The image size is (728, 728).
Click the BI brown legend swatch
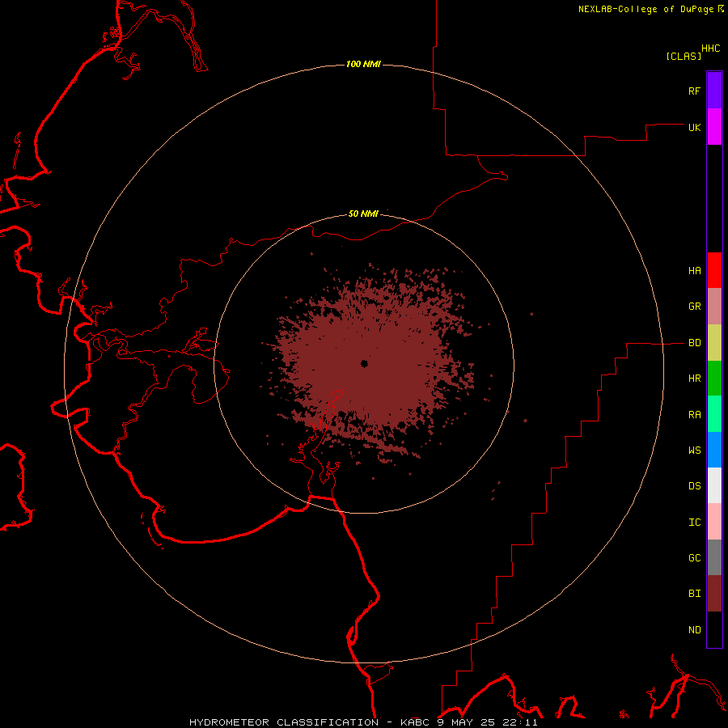(714, 594)
